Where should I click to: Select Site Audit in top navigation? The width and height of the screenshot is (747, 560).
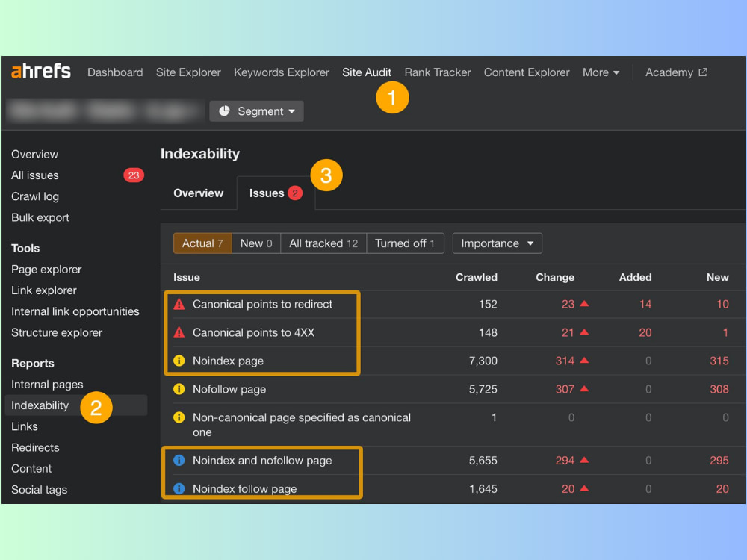pyautogui.click(x=367, y=72)
